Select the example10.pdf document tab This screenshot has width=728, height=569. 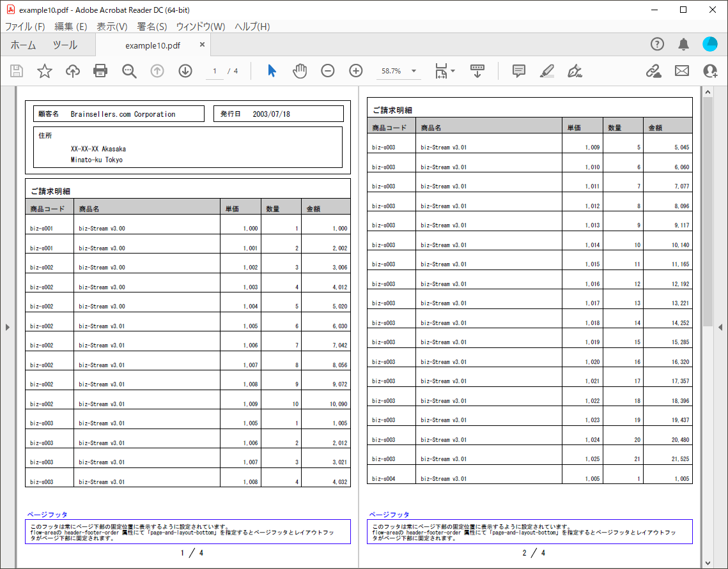[x=153, y=45]
